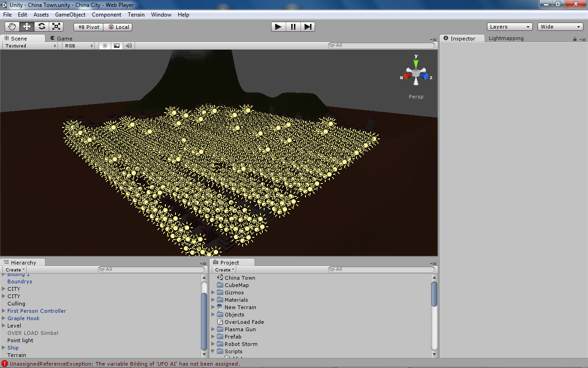Click the red X axis cone on gizmo

coord(408,76)
